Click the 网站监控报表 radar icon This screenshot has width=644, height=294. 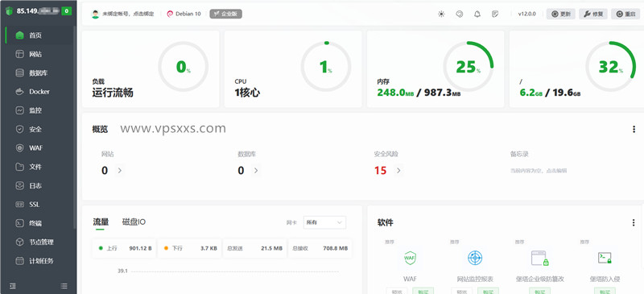tap(475, 259)
